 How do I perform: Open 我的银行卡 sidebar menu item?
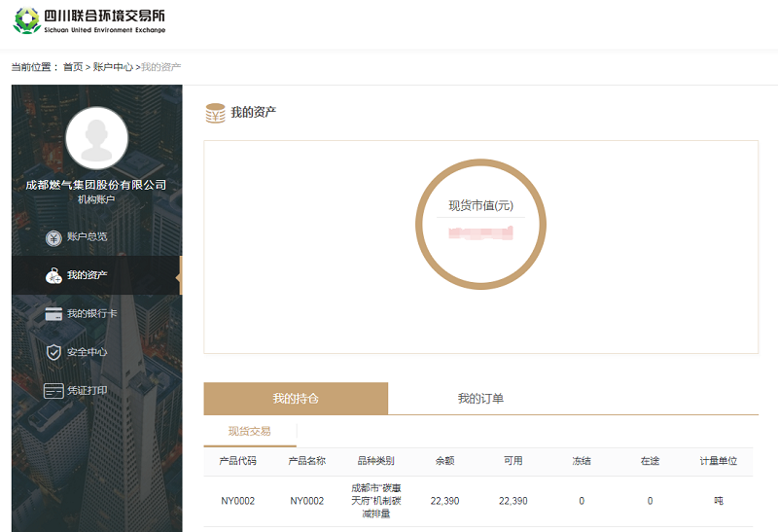91,314
